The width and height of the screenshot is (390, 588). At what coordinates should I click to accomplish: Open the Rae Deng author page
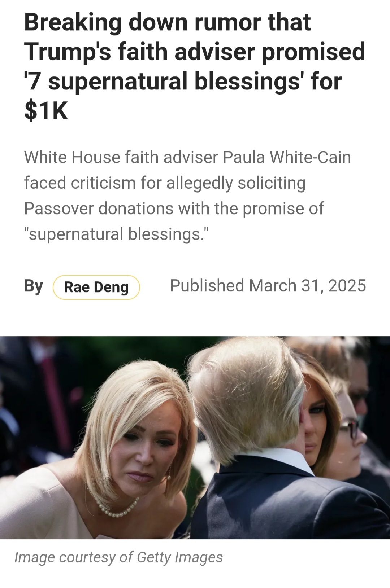(96, 287)
